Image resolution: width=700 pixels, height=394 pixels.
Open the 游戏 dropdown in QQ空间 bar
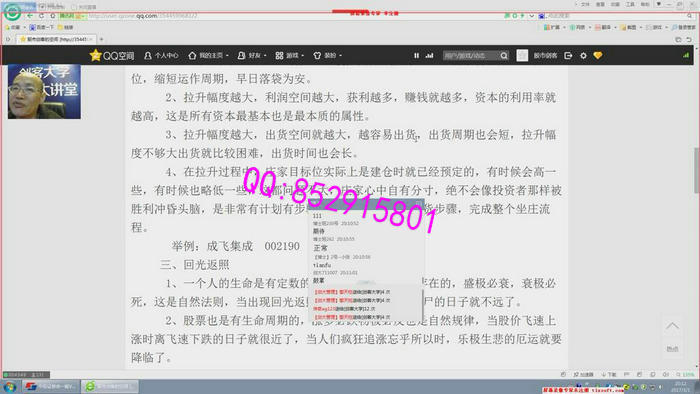[289, 55]
